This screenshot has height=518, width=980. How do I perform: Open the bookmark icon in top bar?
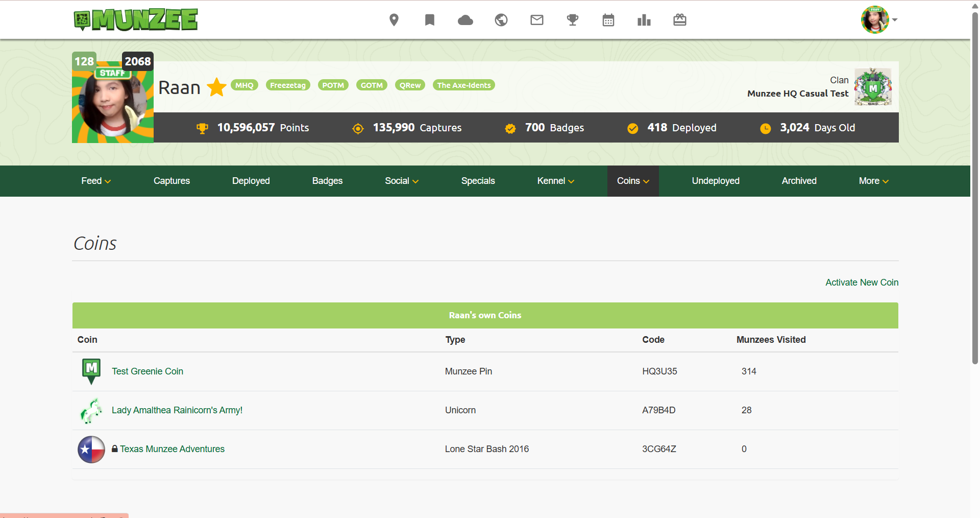tap(430, 20)
